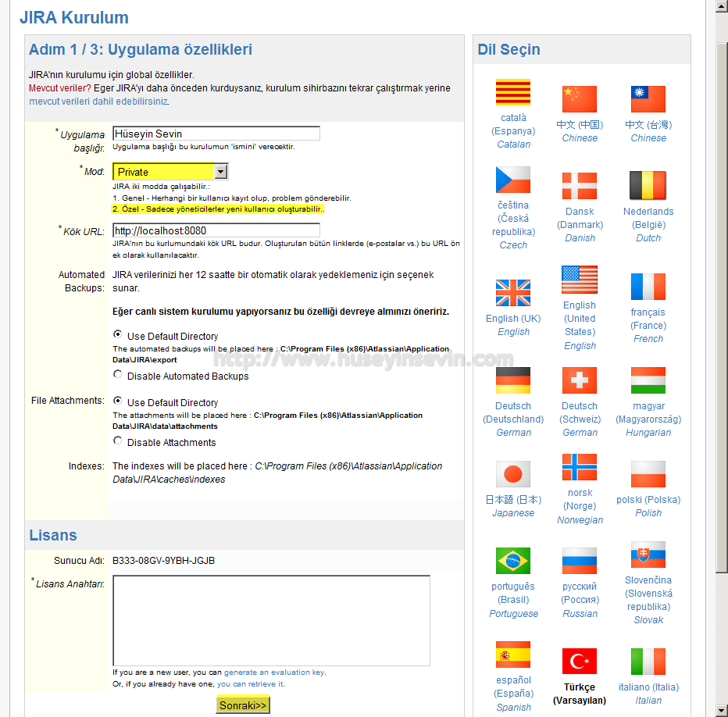Pick the Spanish flag icon
This screenshot has height=717, width=728.
513,655
